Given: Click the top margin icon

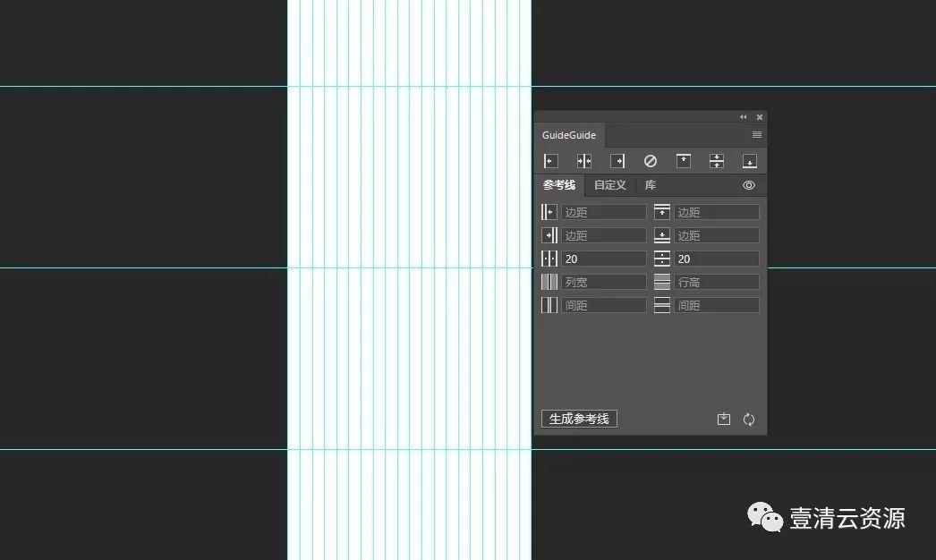Looking at the screenshot, I should [x=662, y=212].
